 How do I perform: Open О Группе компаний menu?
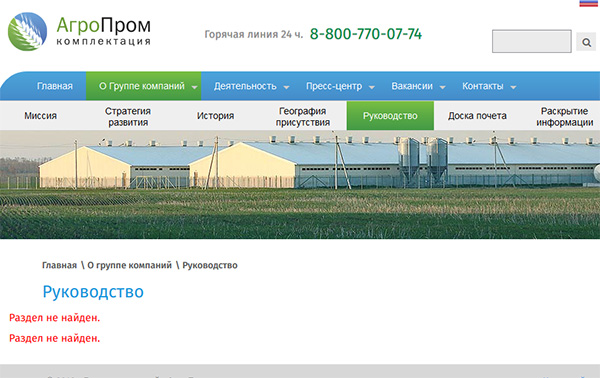point(142,86)
